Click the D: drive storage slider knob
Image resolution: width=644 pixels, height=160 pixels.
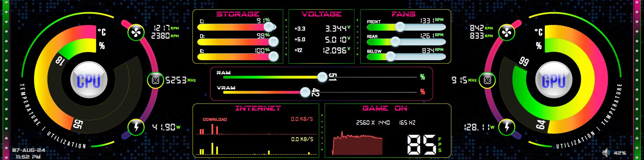[x=273, y=42]
